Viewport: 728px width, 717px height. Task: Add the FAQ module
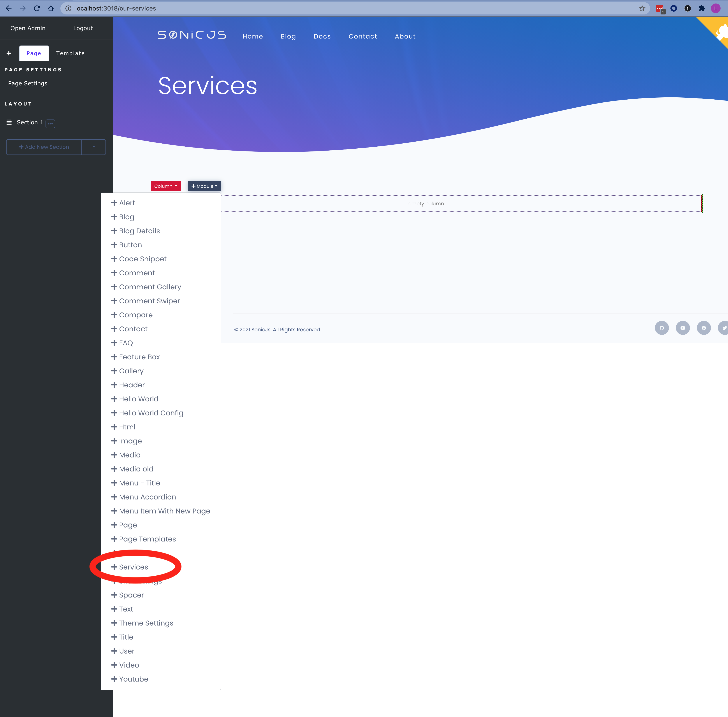[x=122, y=343]
